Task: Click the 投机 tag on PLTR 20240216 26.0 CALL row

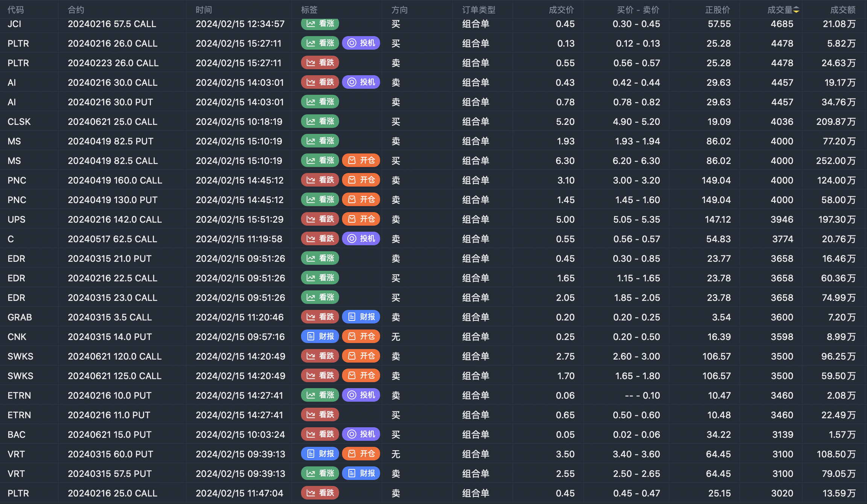Action: 361,43
